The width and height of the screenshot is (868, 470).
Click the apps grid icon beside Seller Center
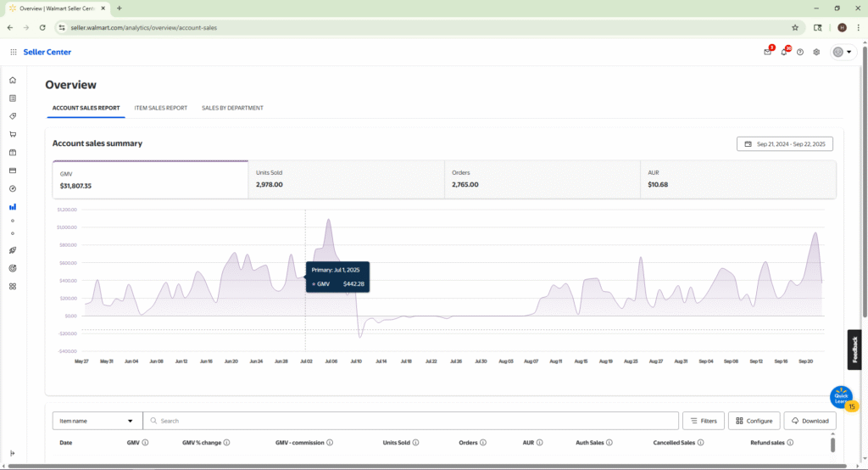click(14, 52)
